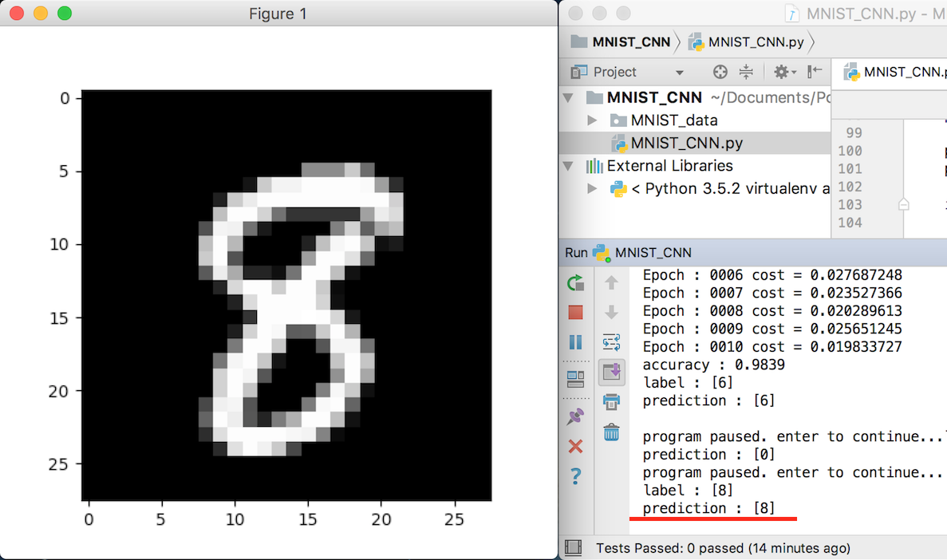Click the restore layout icon in Run panel
Image resolution: width=947 pixels, height=560 pixels.
click(x=575, y=379)
